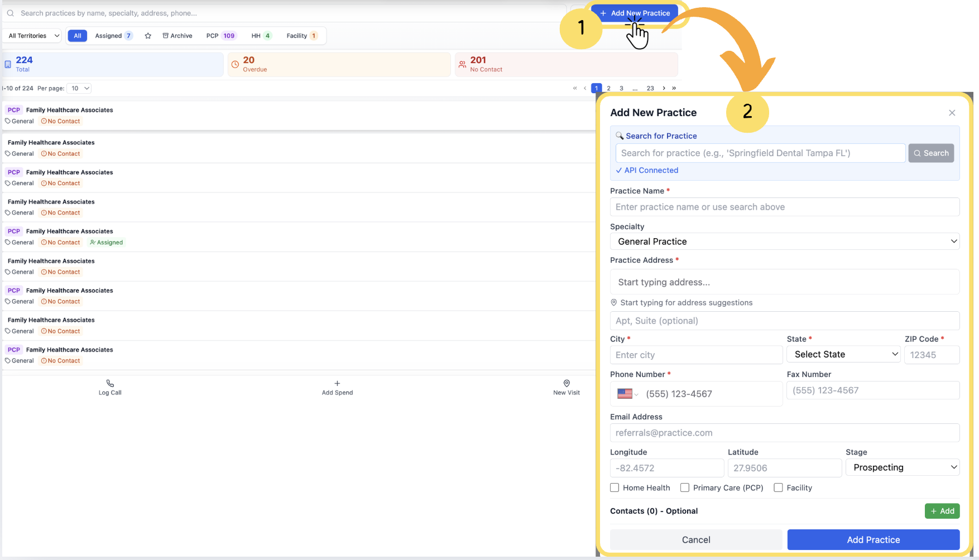Check the Primary Care (PCP) checkbox

tap(685, 487)
